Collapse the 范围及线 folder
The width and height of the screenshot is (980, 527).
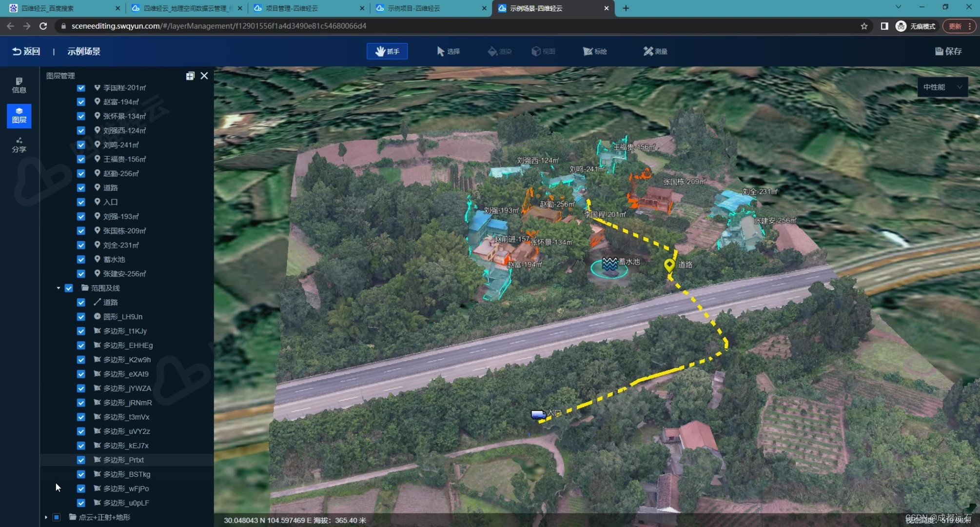[x=59, y=288]
